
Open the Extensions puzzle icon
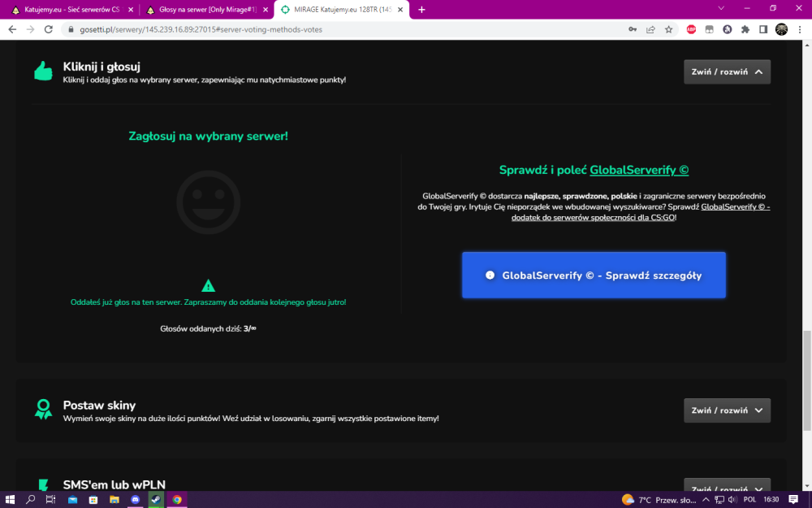[745, 29]
